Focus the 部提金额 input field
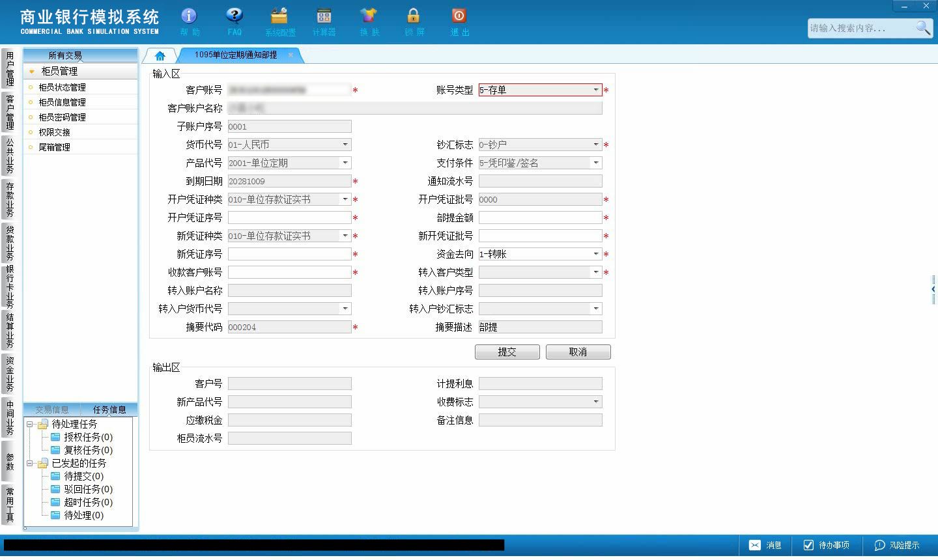Screen dimensions: 938x560 click(x=541, y=217)
